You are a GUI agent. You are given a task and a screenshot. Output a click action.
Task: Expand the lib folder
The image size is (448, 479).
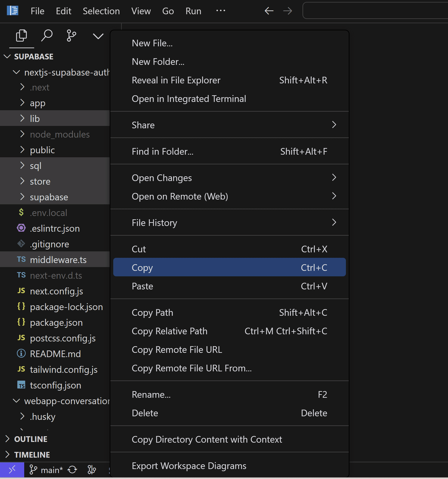(22, 118)
